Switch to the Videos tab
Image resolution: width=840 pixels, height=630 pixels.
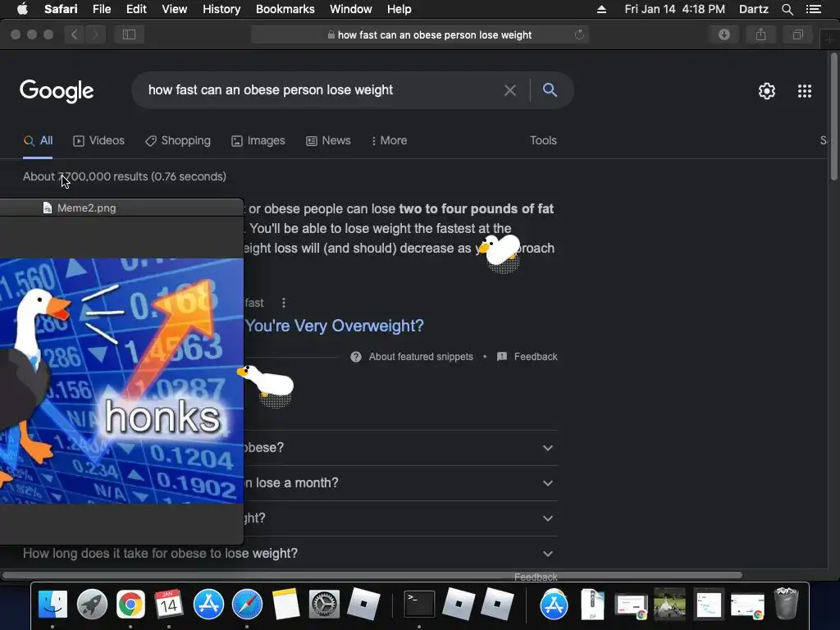(x=98, y=140)
